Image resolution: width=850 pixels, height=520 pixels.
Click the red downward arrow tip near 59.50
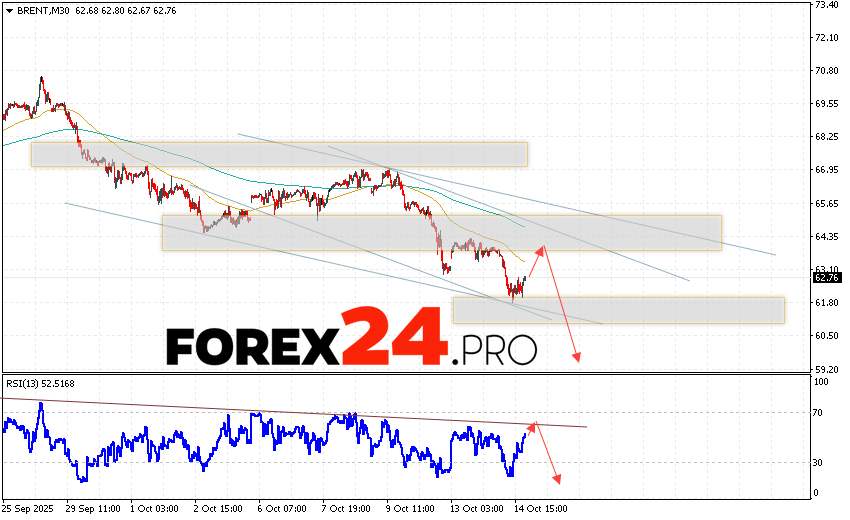tap(576, 359)
